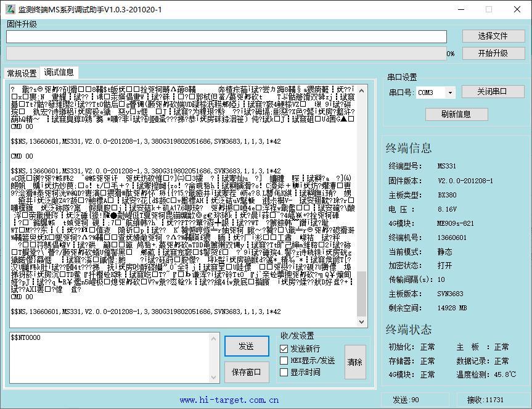Click 关闭串口 to close the serial port
This screenshot has height=409, width=532.
[492, 92]
